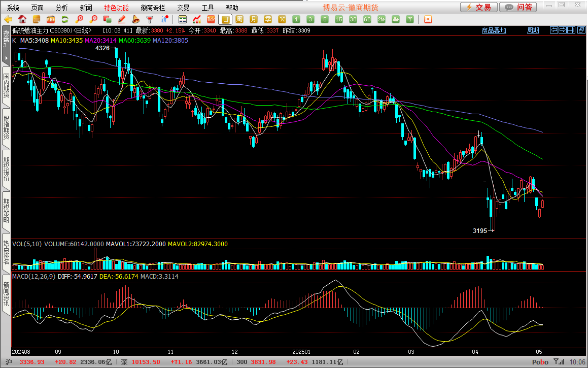Viewport: 588px width, 368px height.
Task: Select 1-minute chart period
Action: point(296,19)
